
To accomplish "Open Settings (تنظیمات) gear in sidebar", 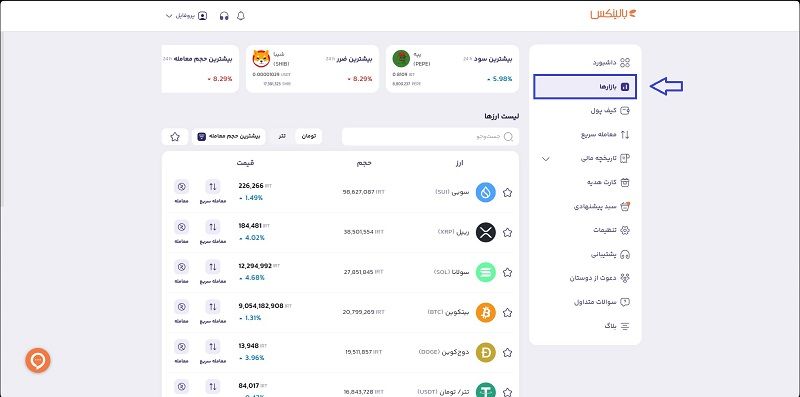I will tap(625, 230).
